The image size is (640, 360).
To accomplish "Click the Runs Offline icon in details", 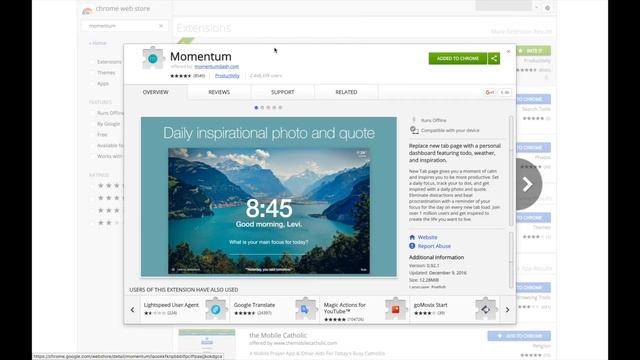I will 414,120.
